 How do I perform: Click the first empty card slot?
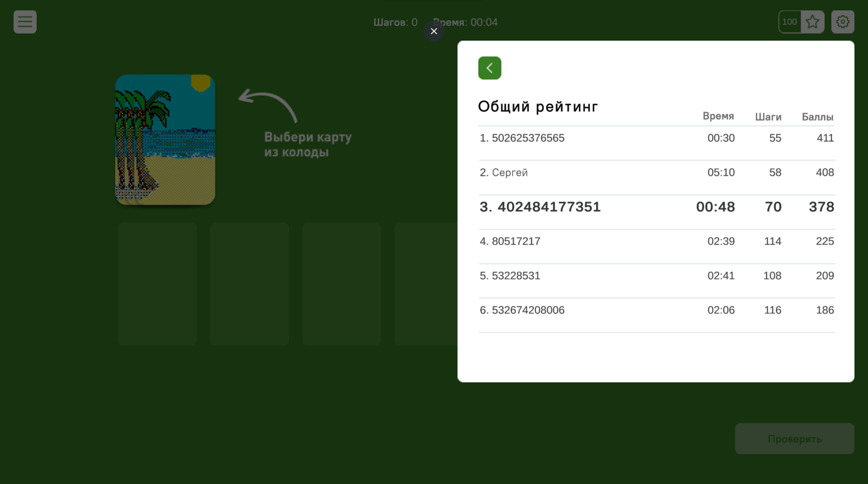(157, 284)
